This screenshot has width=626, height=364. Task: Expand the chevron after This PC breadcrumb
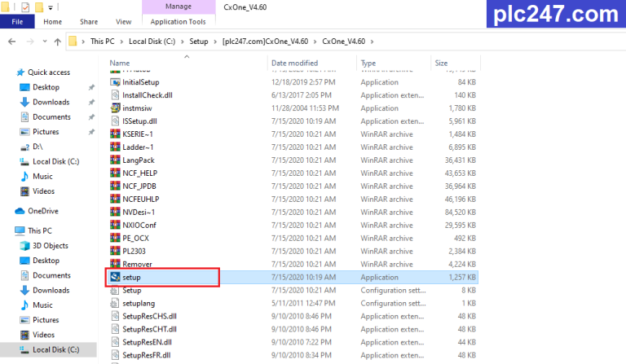coord(121,42)
